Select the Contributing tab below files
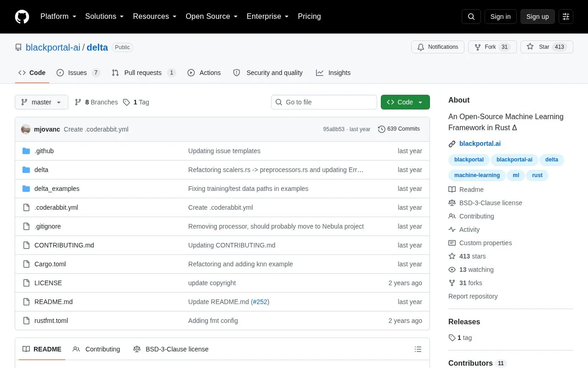588x368 pixels. [x=96, y=349]
